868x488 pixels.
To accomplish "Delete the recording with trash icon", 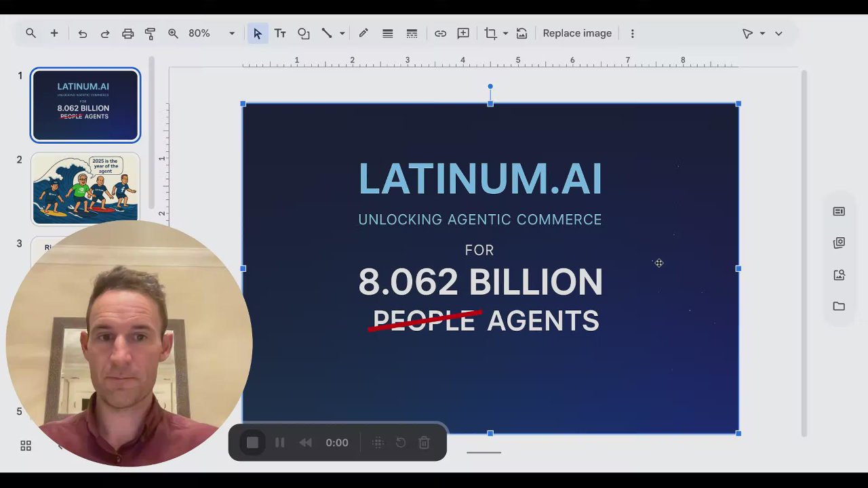I will pyautogui.click(x=424, y=443).
